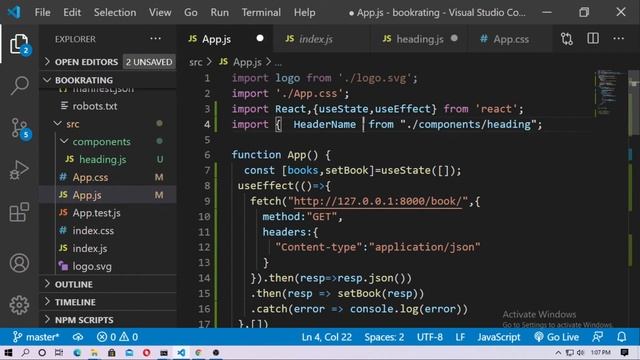
Task: Click the master branch indicator in the status bar
Action: 36,337
